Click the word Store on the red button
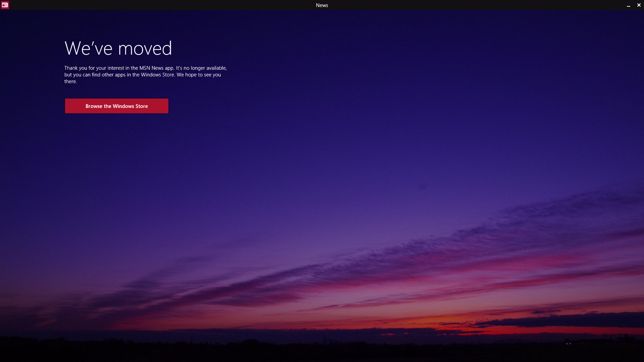Screen dimensions: 644x362 (x=142, y=106)
